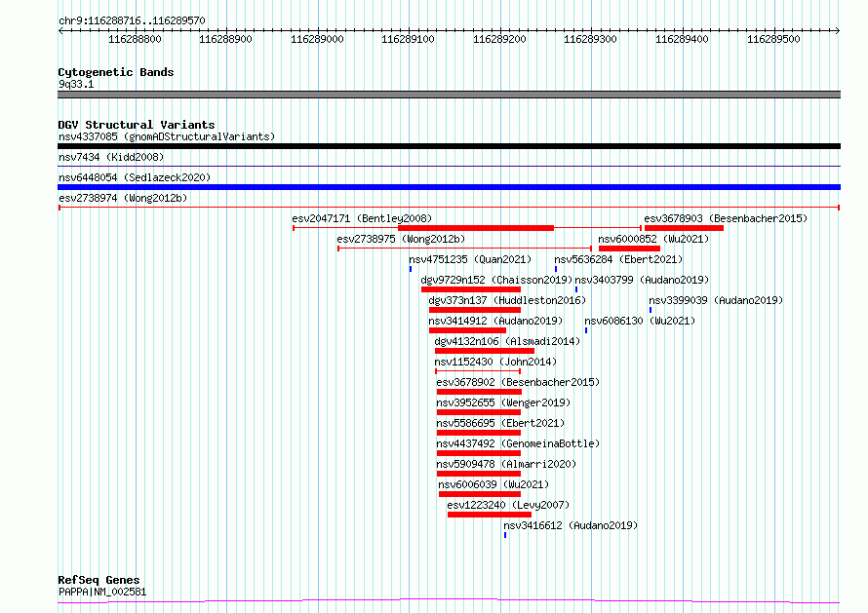Click esv1223240 Levy2007 variant label
The image size is (868, 613).
point(508,505)
